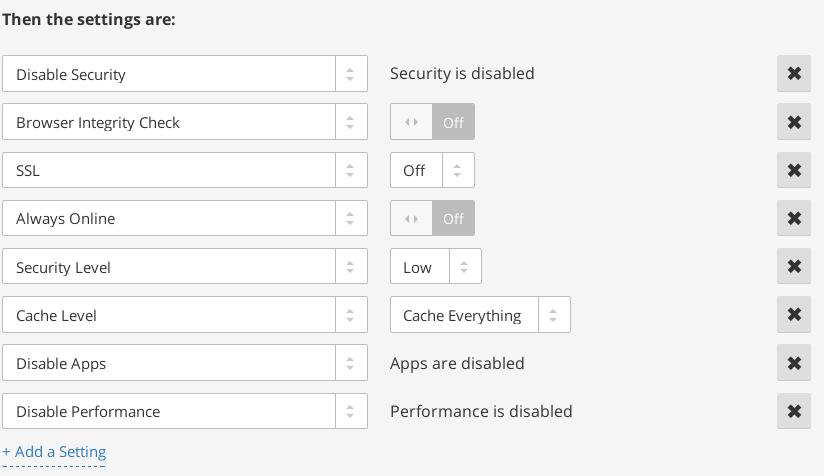Open the Cache Everything dropdown

coord(480,315)
